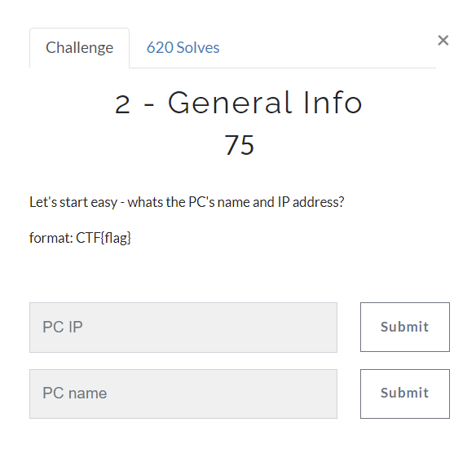Click the 'format: CTF{flag}' hint text
The image size is (476, 453).
pyautogui.click(x=80, y=238)
